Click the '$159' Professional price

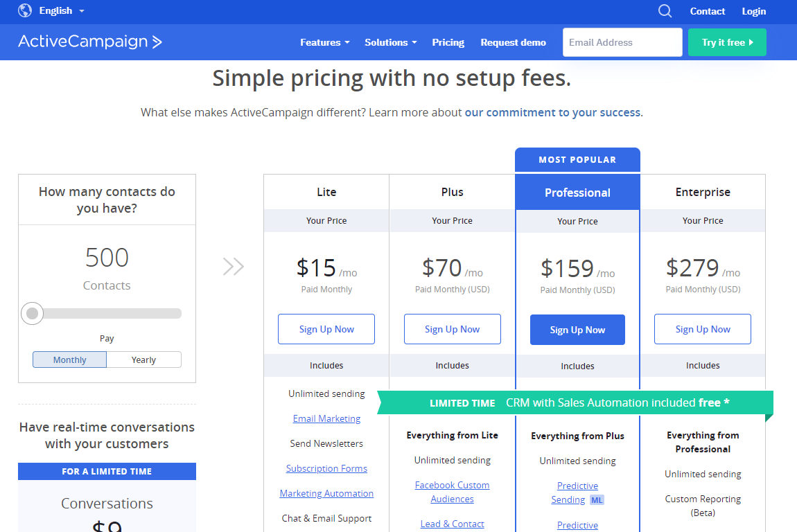point(567,268)
